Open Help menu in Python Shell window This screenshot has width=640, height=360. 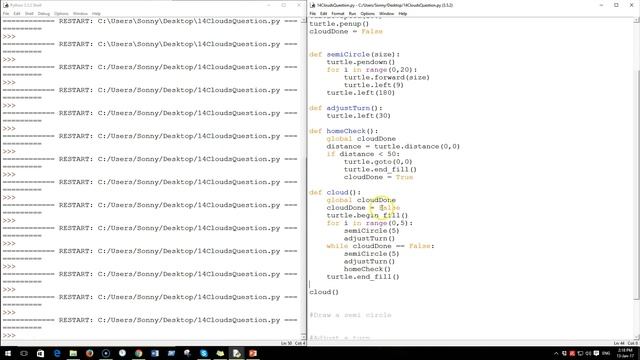tap(96, 13)
